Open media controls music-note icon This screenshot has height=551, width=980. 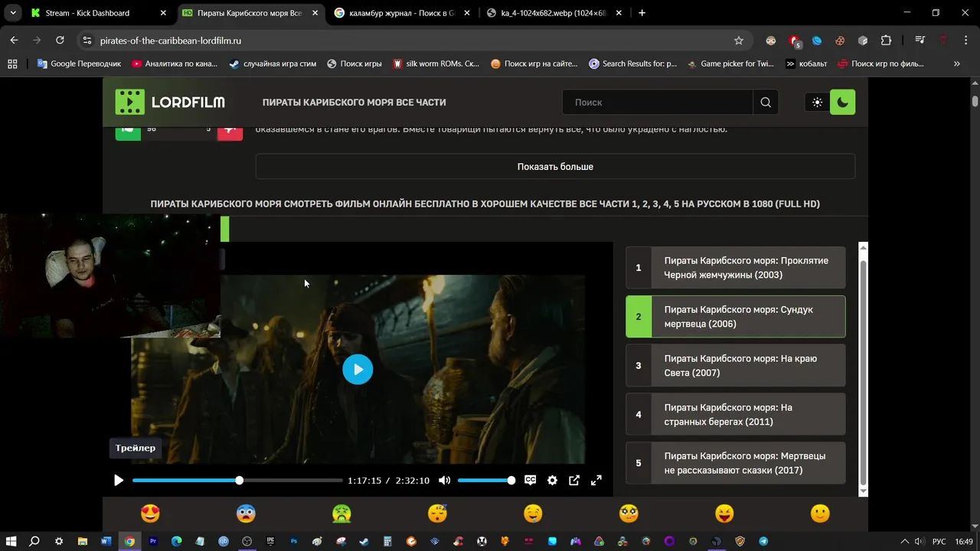point(920,41)
